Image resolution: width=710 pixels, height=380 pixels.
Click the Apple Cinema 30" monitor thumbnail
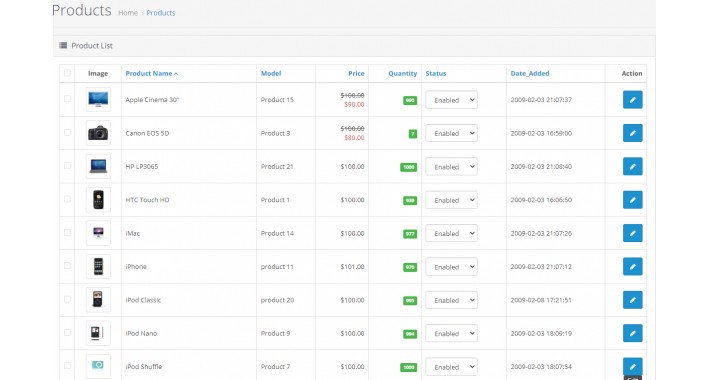point(98,100)
